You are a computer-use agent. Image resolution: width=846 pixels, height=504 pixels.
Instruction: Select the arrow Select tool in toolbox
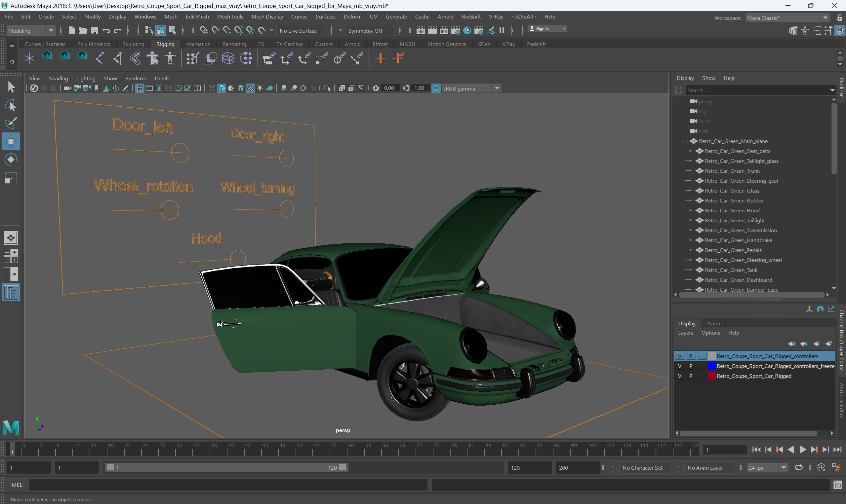point(11,87)
